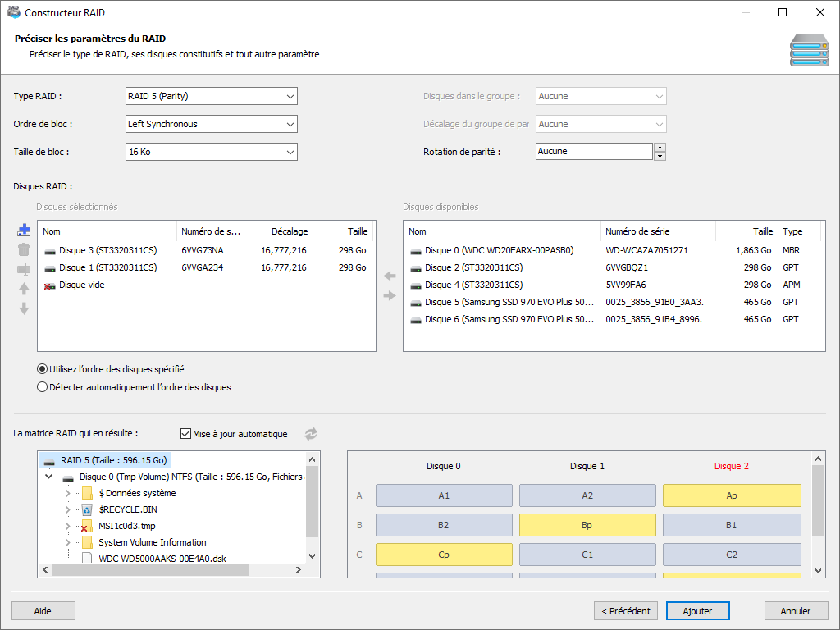This screenshot has width=840, height=630.
Task: Click Disque 5 Samsung drive icon
Action: (416, 302)
